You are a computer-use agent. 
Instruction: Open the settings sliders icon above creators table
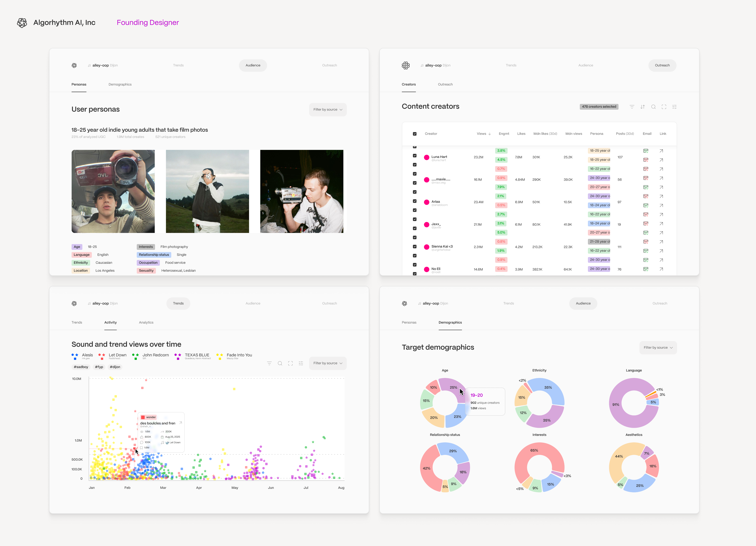(x=674, y=107)
